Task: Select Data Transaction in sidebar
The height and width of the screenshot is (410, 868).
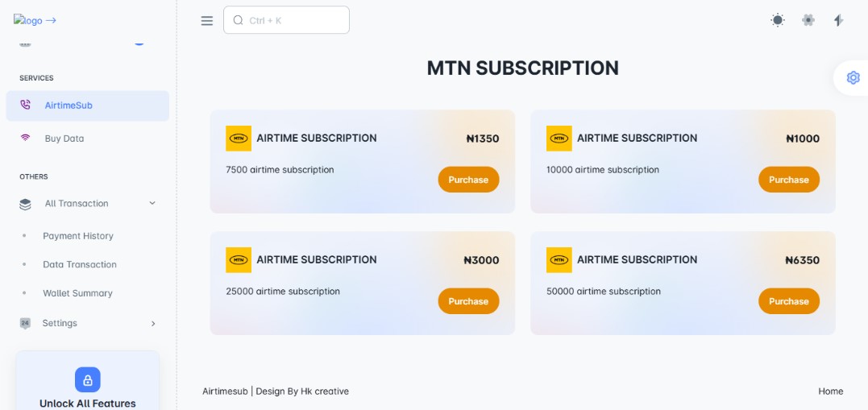Action: [80, 264]
